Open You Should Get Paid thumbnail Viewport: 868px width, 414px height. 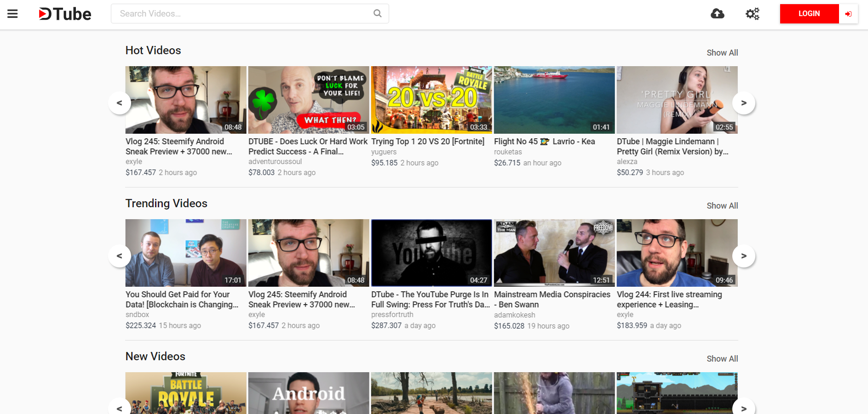186,253
